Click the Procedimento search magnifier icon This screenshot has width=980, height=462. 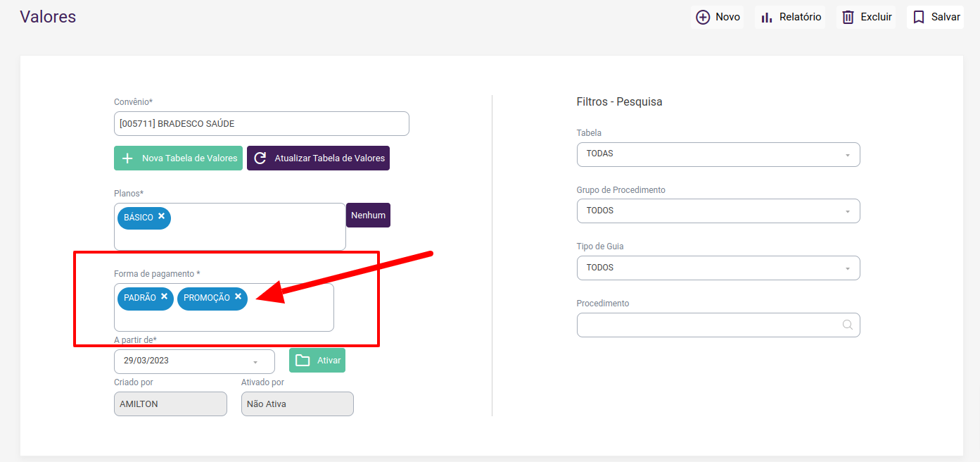pos(848,325)
